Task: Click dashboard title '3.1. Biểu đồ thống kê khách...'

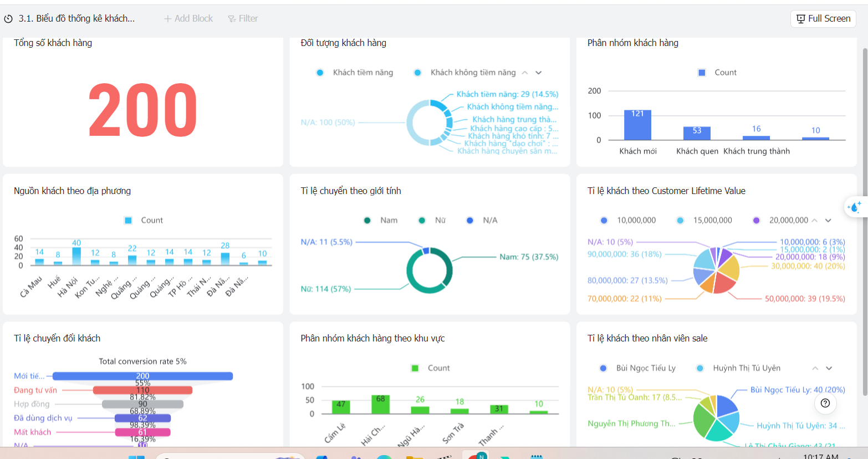Action: 76,19
